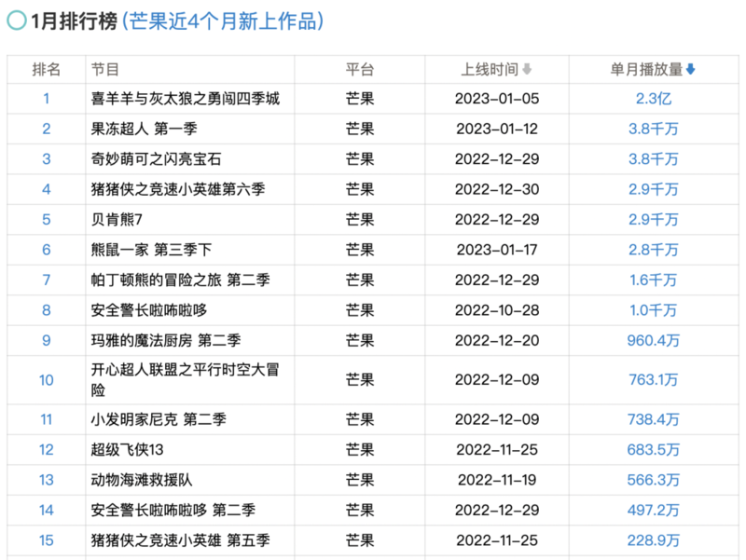
Task: Open program 猪猪侠之竞速小英雄第六季
Action: point(178,189)
